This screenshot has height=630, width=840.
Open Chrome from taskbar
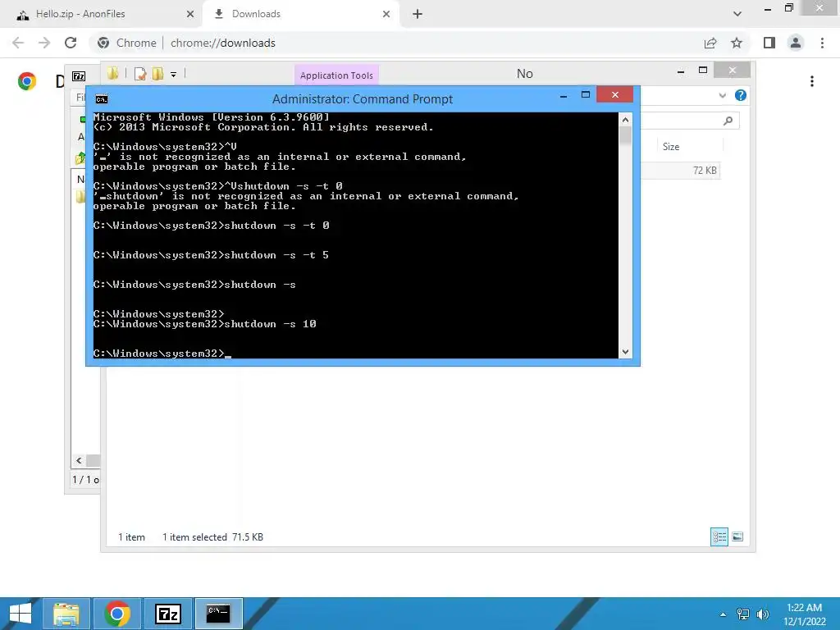click(x=117, y=614)
